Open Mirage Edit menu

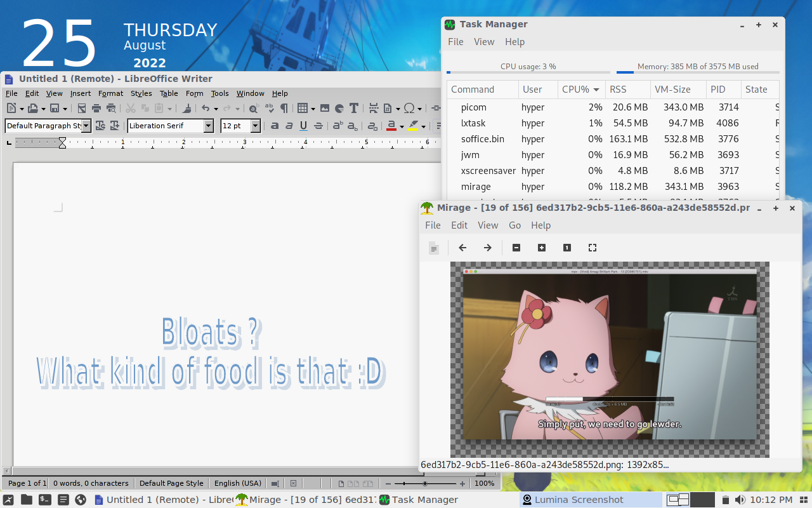(x=459, y=225)
